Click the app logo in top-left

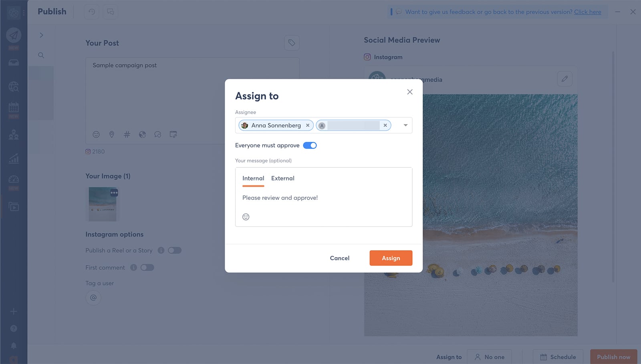14,13
